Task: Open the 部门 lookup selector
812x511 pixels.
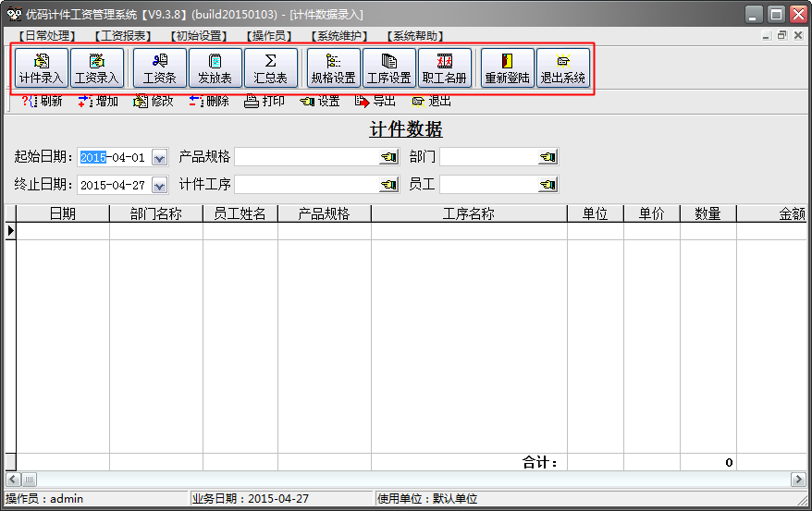Action: point(548,158)
